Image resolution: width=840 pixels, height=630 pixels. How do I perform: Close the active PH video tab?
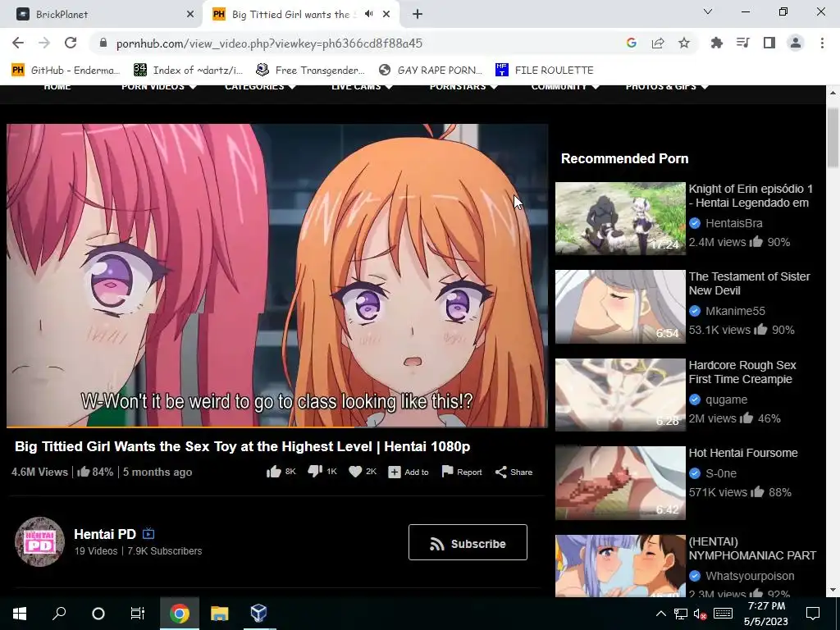(x=386, y=15)
